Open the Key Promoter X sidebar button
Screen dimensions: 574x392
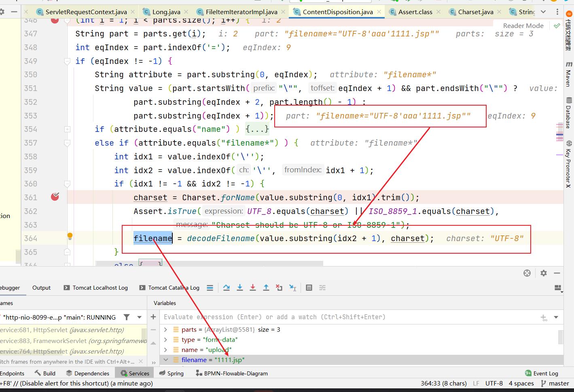coord(568,164)
